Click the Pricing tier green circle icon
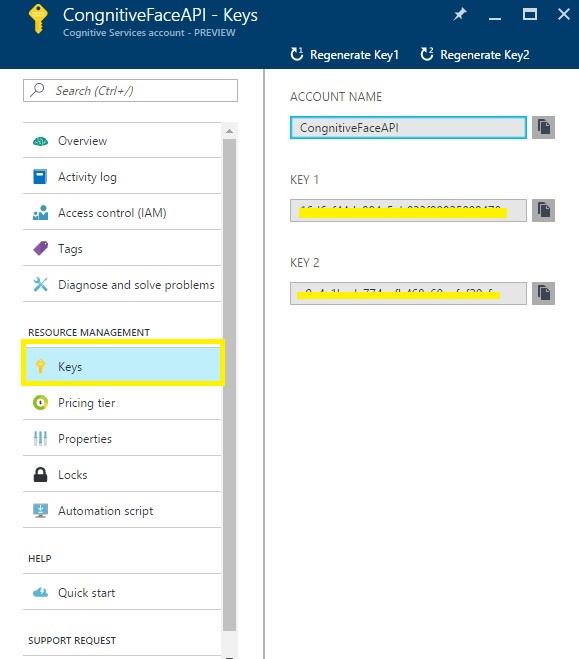Screen dimensions: 579x659 tap(40, 403)
